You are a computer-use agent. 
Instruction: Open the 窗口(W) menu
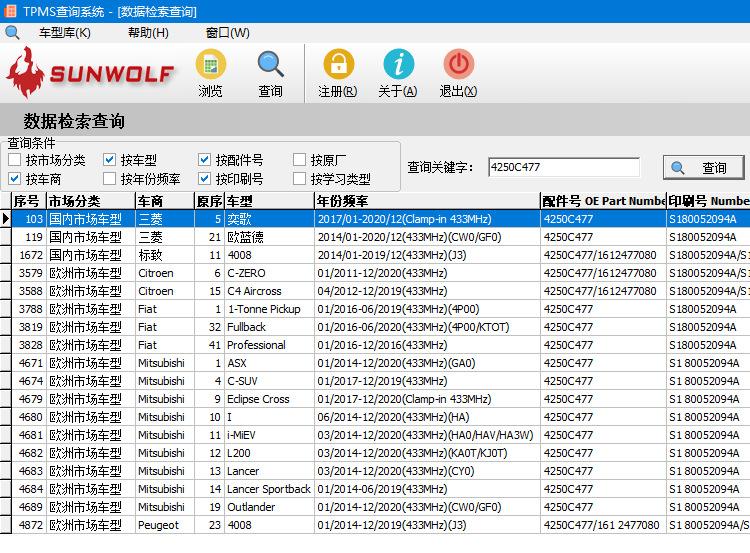(227, 33)
